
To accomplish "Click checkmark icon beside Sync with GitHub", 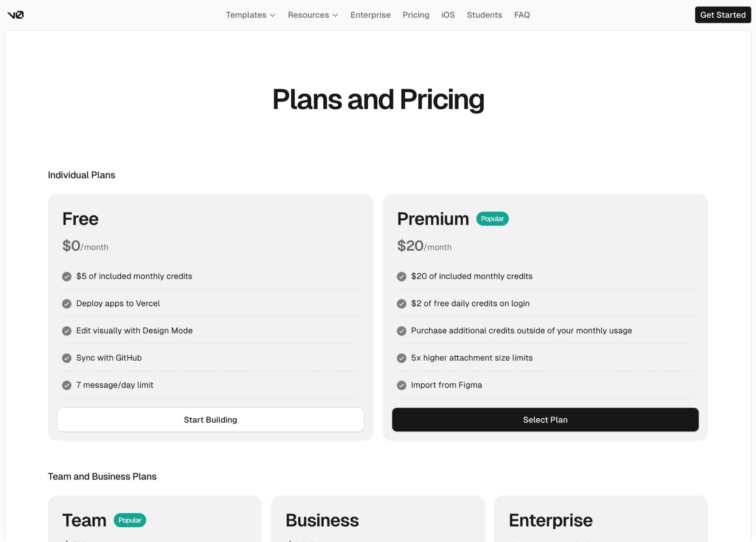I will (67, 358).
